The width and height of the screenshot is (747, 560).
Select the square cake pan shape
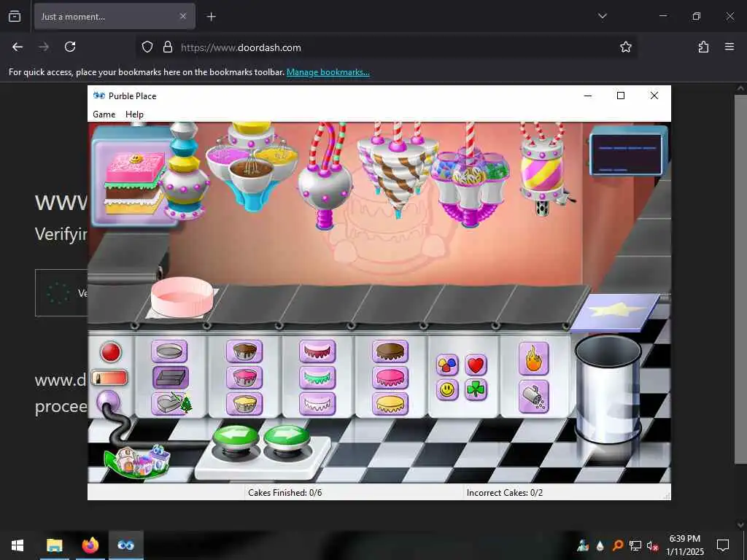pos(170,378)
